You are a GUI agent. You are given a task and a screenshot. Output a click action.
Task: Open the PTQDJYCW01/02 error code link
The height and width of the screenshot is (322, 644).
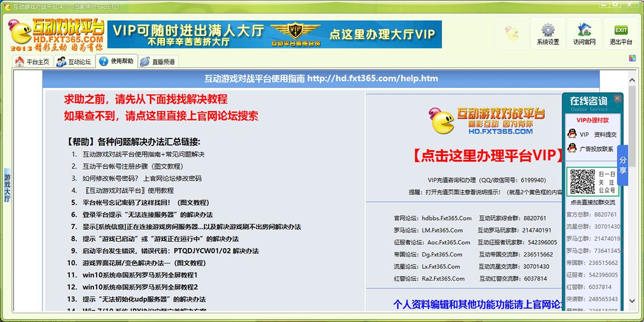(x=171, y=251)
